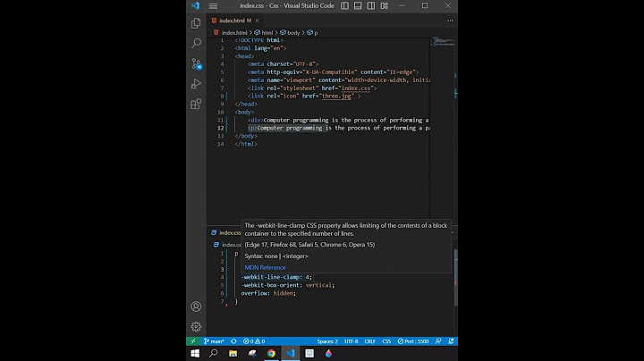Viewport: 644px width, 361px height.
Task: Follow the index.css href link
Action: pyautogui.click(x=356, y=88)
